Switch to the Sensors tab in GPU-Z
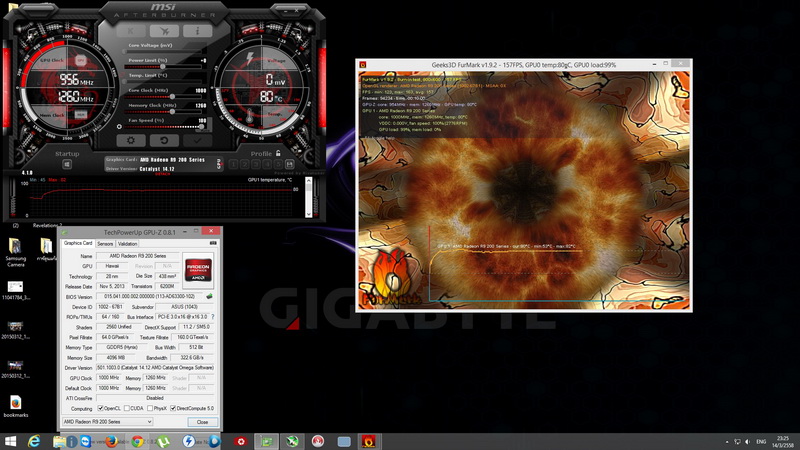The height and width of the screenshot is (450, 800). coord(105,244)
